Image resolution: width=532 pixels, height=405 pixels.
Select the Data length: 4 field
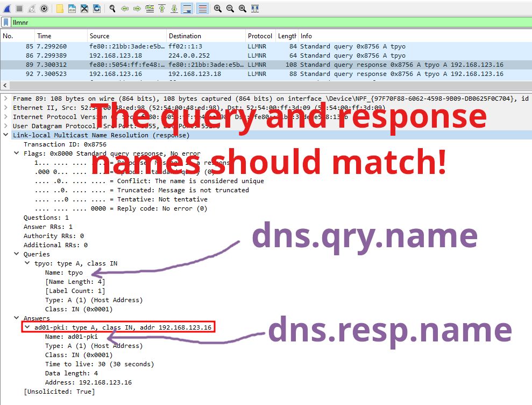[x=72, y=373]
